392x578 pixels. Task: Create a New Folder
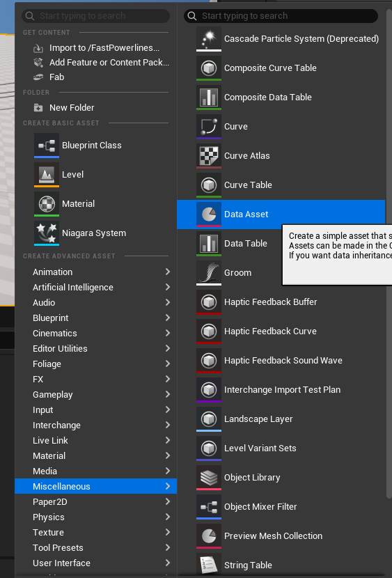tap(96, 108)
